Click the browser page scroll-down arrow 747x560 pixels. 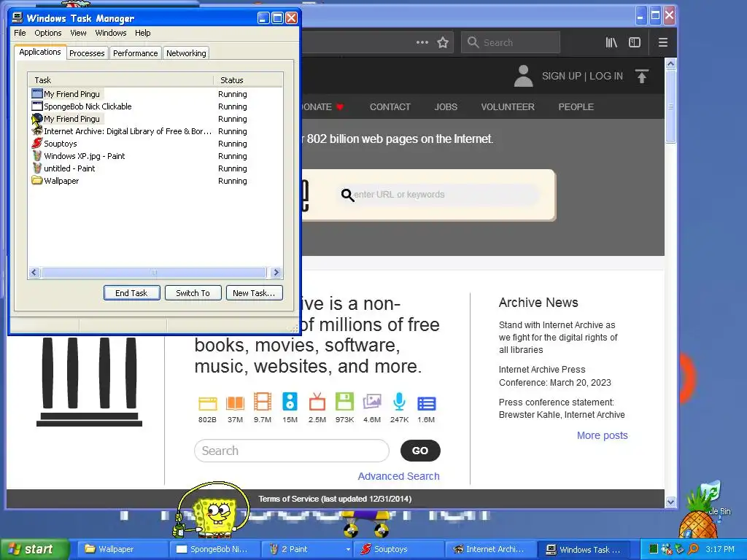671,502
